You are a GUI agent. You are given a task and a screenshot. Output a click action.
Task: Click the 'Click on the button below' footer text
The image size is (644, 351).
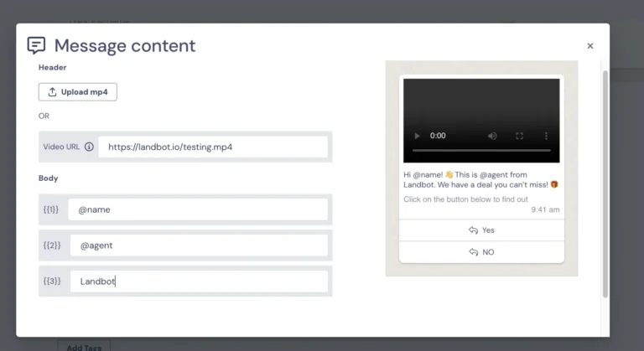(x=465, y=199)
